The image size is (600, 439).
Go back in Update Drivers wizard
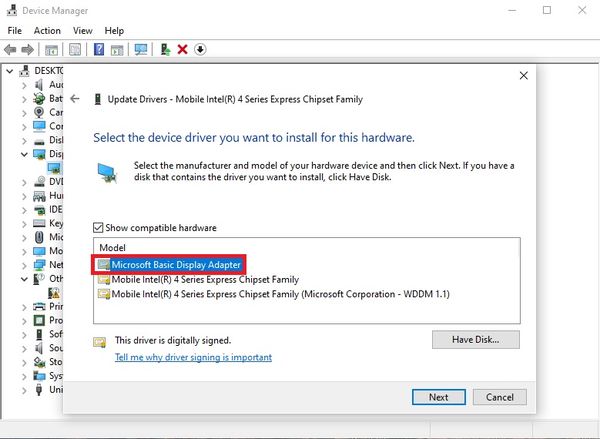(75, 99)
